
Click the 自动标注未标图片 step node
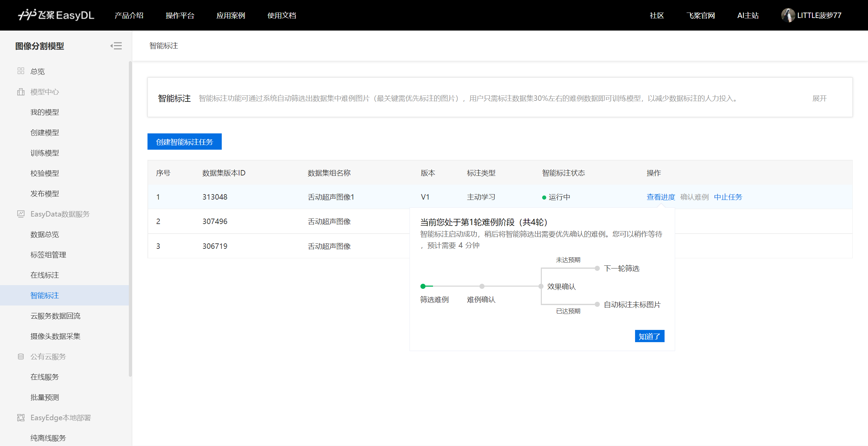tap(597, 304)
